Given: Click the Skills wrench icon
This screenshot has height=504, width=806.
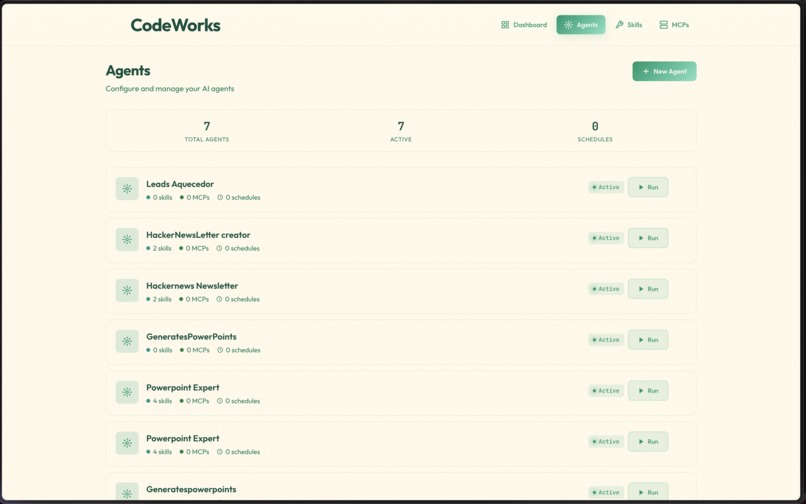Looking at the screenshot, I should [619, 25].
